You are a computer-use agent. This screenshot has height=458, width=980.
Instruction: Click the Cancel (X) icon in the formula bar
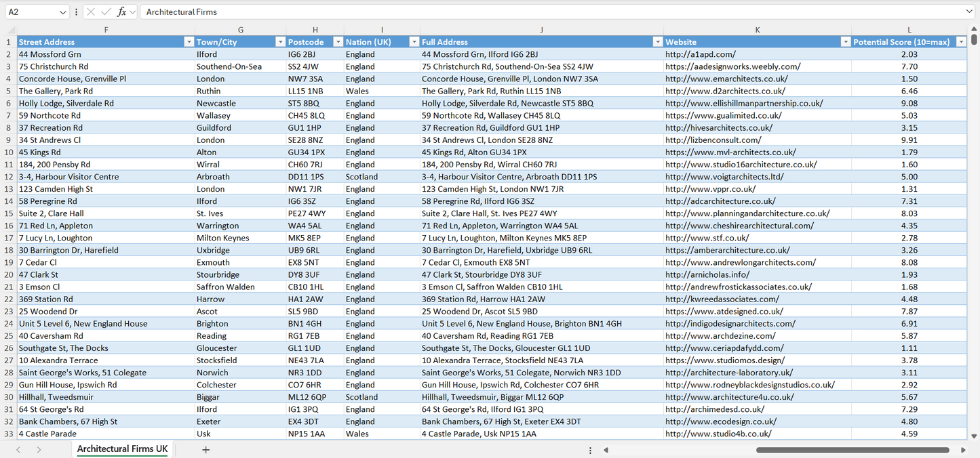pos(89,13)
